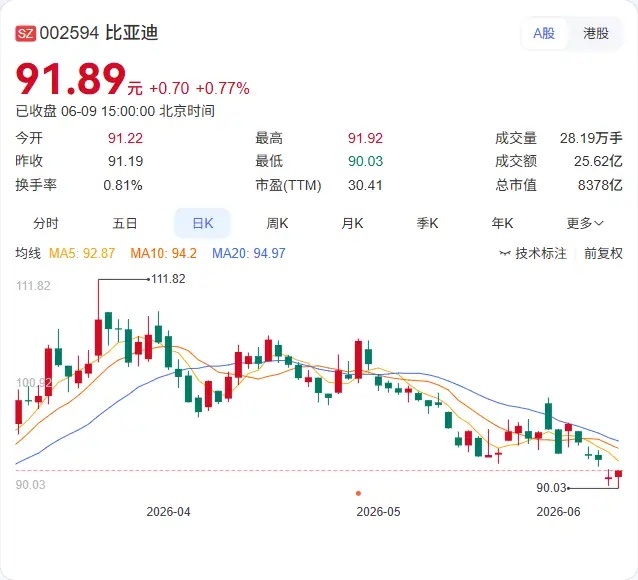Image resolution: width=638 pixels, height=580 pixels.
Task: Select the 季K chart tab
Action: [427, 223]
